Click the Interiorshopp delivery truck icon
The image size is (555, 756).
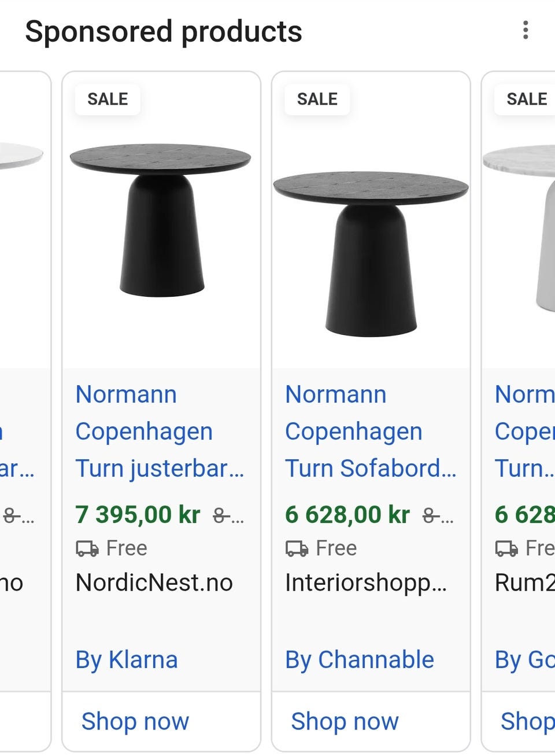tap(297, 548)
